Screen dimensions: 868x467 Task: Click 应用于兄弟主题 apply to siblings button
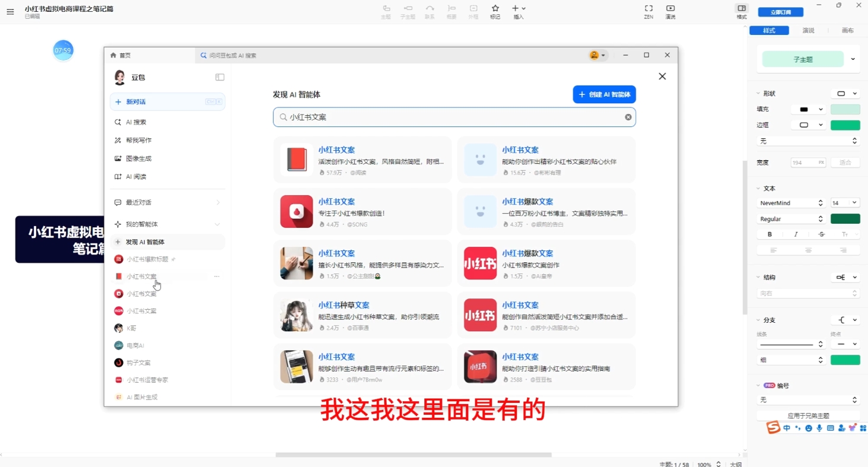(x=808, y=416)
